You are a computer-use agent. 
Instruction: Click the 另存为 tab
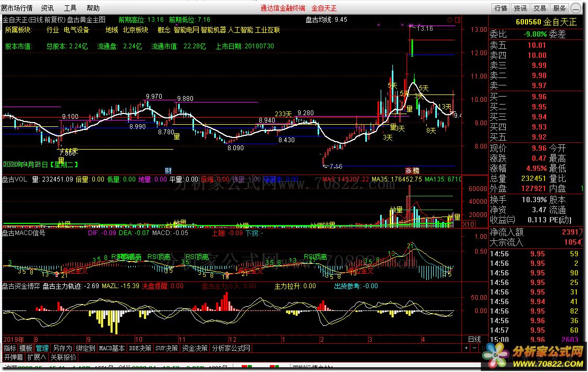coord(62,348)
